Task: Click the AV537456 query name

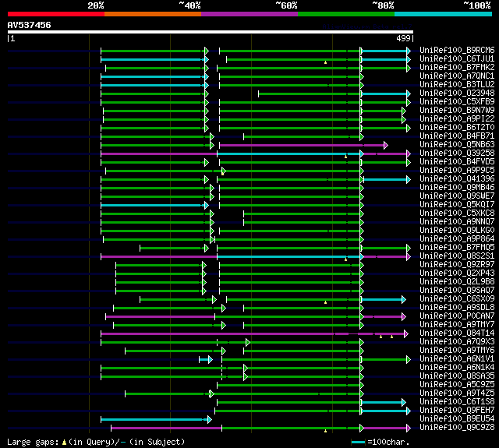Action: (x=30, y=25)
